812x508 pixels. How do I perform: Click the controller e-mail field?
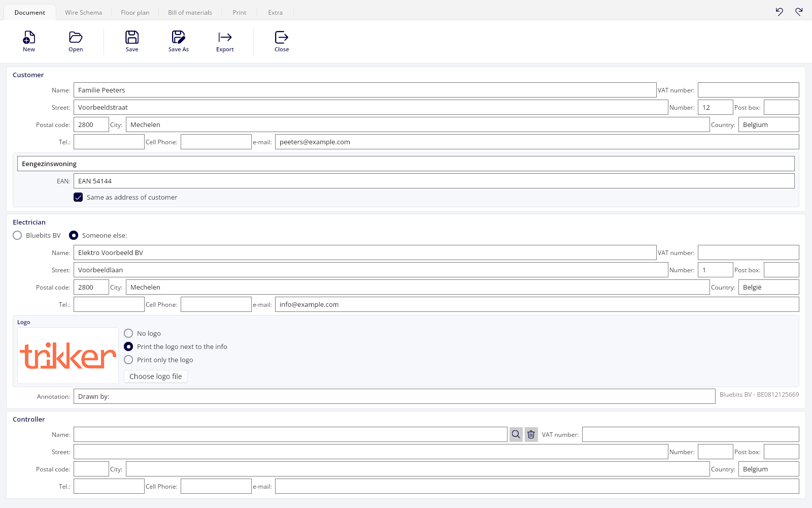click(x=537, y=486)
